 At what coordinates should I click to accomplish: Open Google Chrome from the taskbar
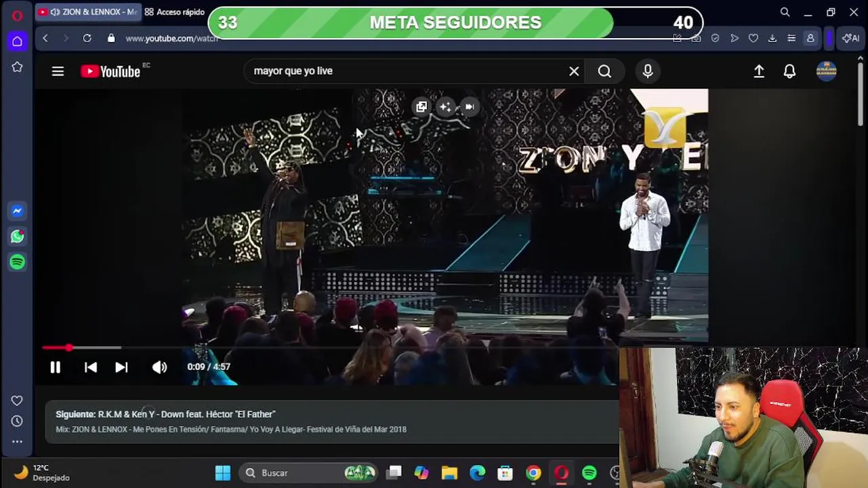[533, 473]
